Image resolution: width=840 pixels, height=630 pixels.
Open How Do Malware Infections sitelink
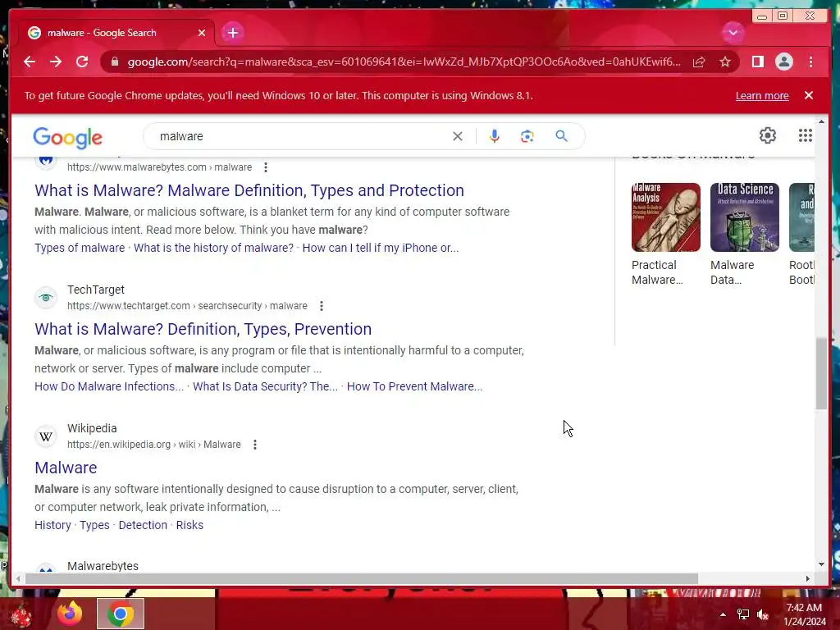[109, 386]
